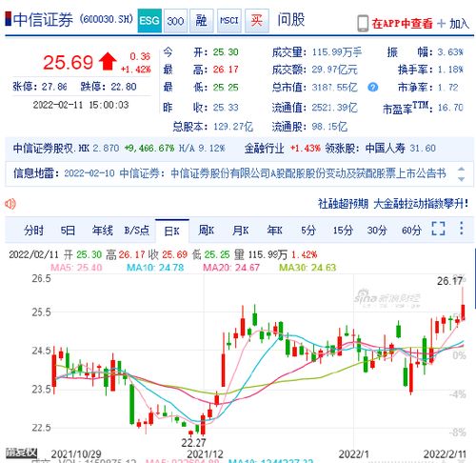Image resolution: width=476 pixels, height=463 pixels.
Task: Open the 中国人寿 leading stock link
Action: pos(385,148)
